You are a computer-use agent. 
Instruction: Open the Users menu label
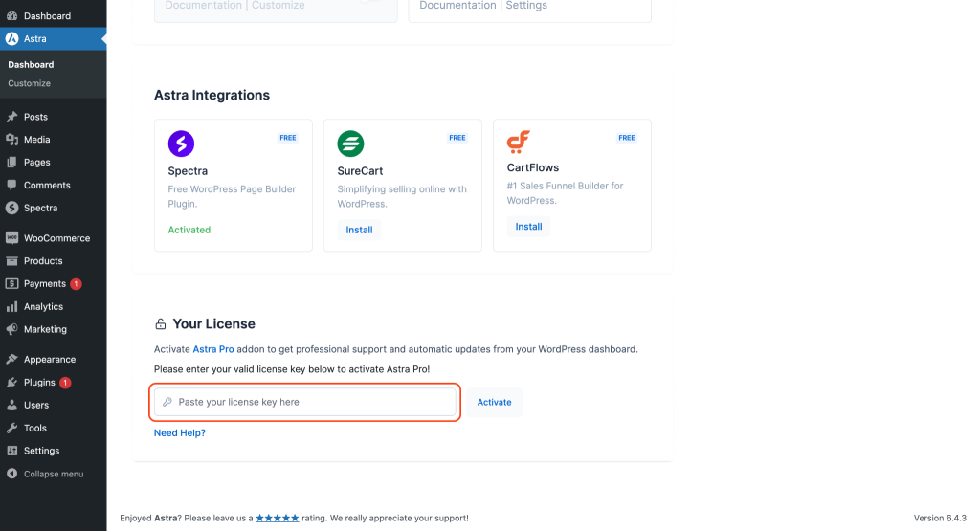[36, 405]
